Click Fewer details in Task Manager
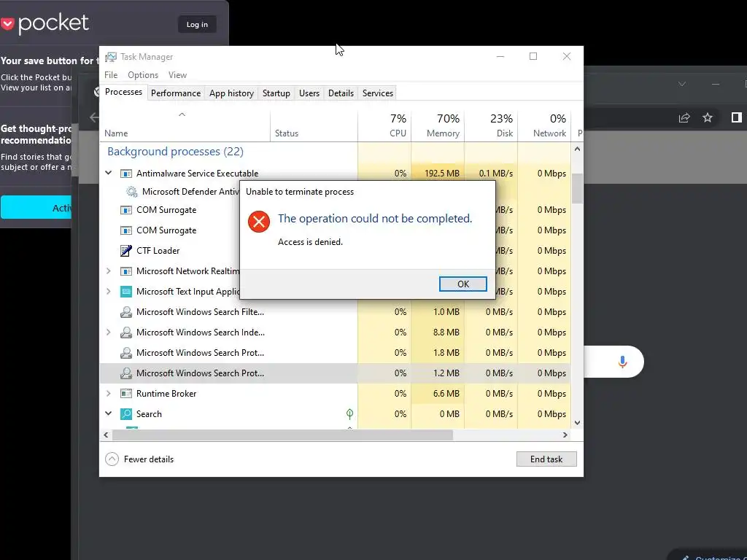Viewport: 747px width, 560px height. 149,459
